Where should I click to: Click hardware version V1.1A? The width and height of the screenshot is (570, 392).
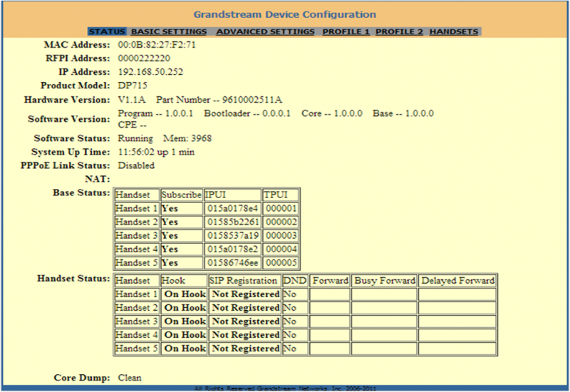(132, 100)
